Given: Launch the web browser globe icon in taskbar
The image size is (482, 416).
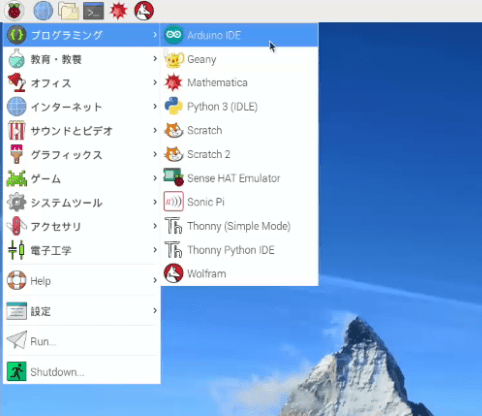Looking at the screenshot, I should 43,10.
